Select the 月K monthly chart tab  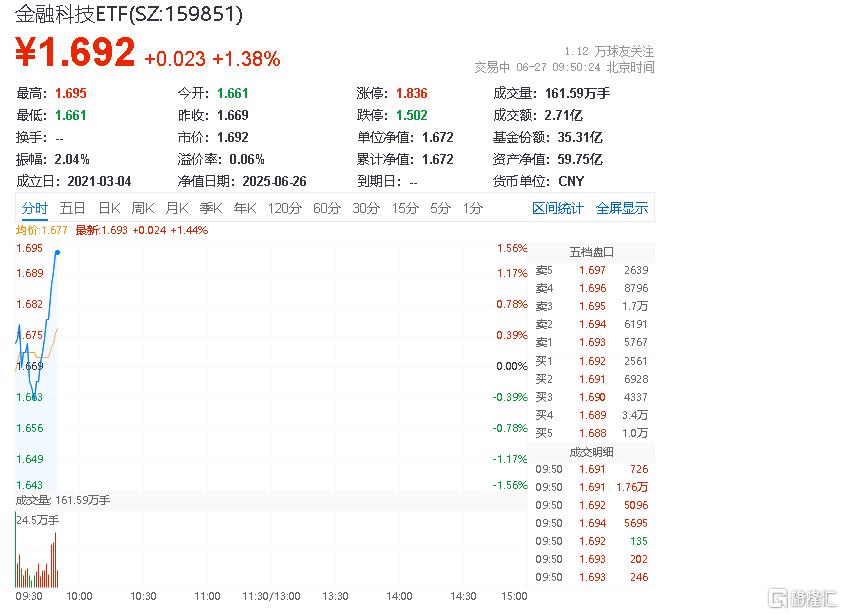tap(176, 208)
